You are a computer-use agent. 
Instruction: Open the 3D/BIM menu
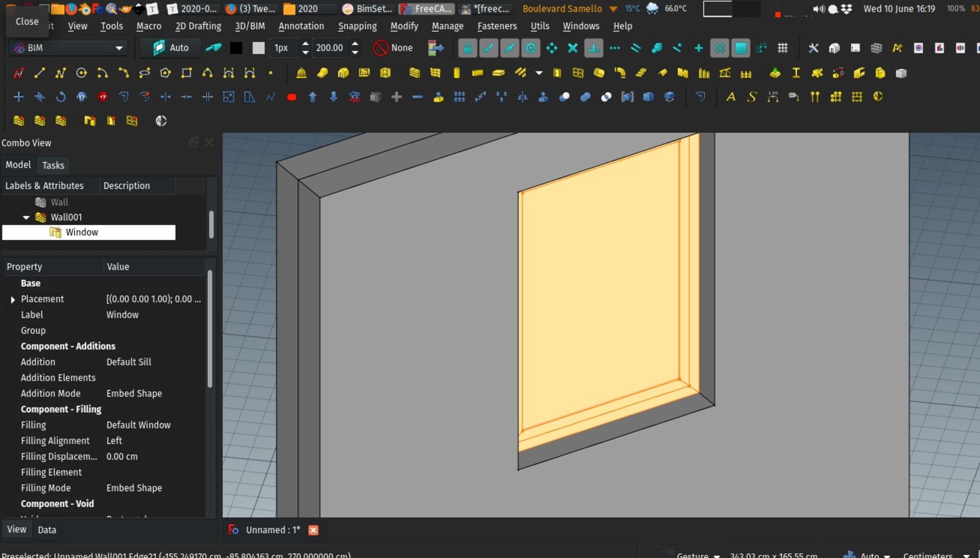pyautogui.click(x=250, y=26)
